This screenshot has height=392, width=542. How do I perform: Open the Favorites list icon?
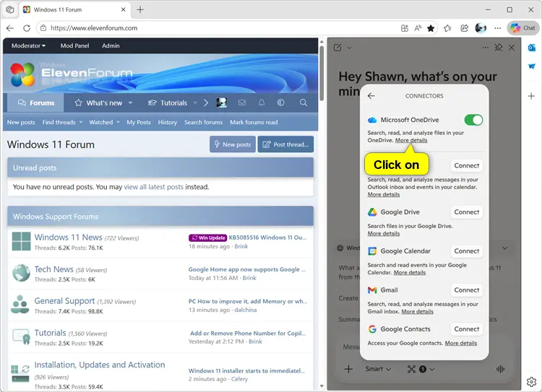coord(447,28)
